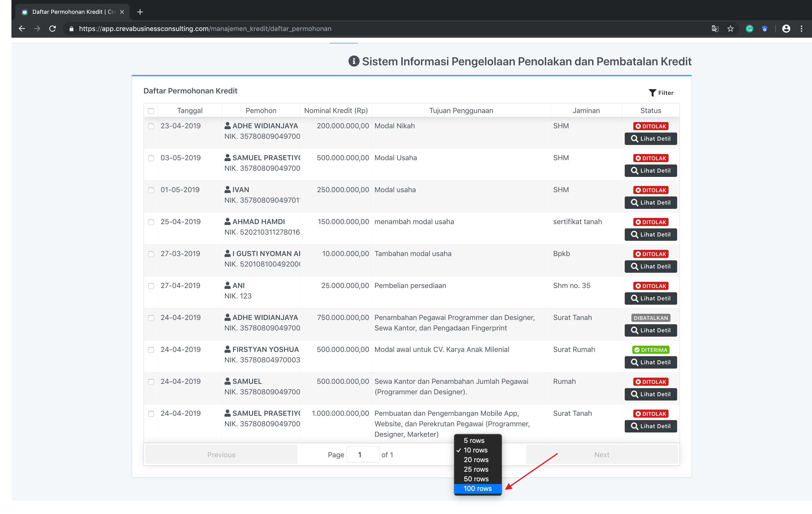Sort by Pemohon column header
The width and height of the screenshot is (812, 514).
[261, 111]
